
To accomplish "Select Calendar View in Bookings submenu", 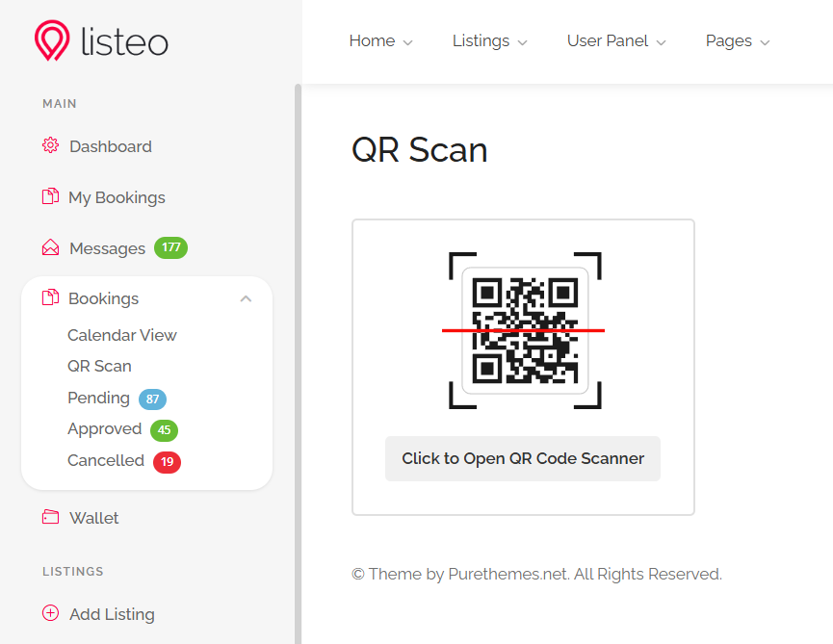I will tap(122, 335).
